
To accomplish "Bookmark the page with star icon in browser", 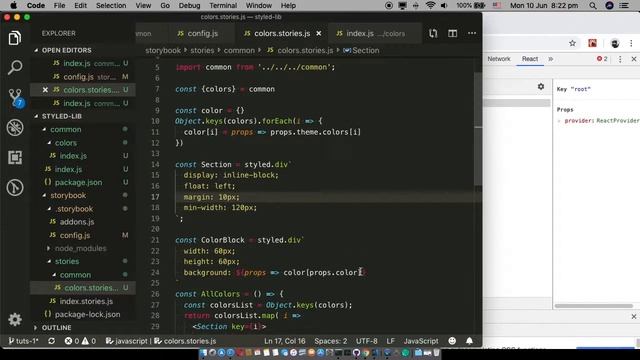I will 572,43.
